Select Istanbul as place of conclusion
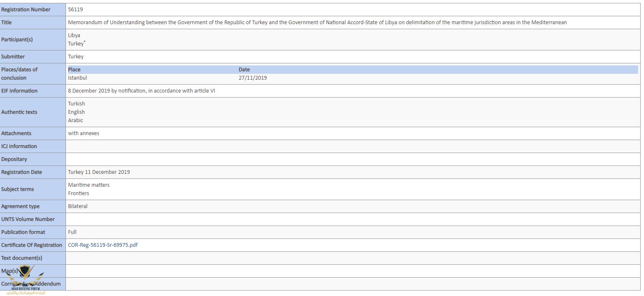This screenshot has height=296, width=644. (x=78, y=78)
